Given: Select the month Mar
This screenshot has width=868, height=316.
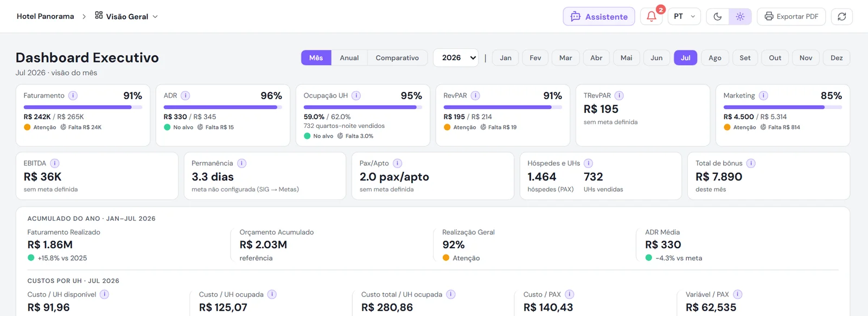Looking at the screenshot, I should point(566,57).
